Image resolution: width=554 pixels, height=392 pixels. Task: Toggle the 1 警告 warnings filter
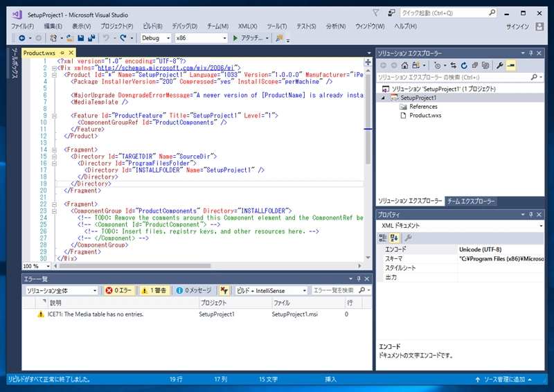pyautogui.click(x=154, y=291)
